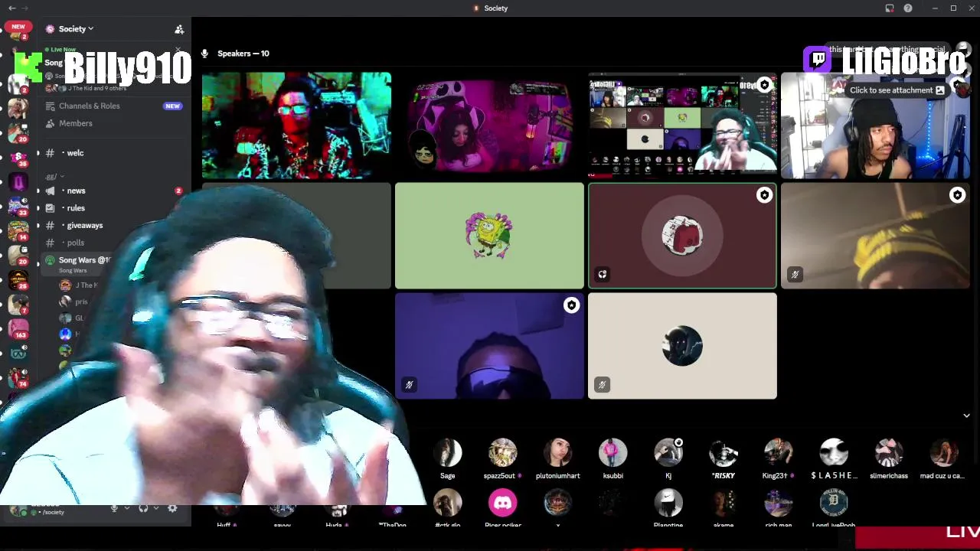Select the yellow beanie speaker video tile

pos(875,236)
